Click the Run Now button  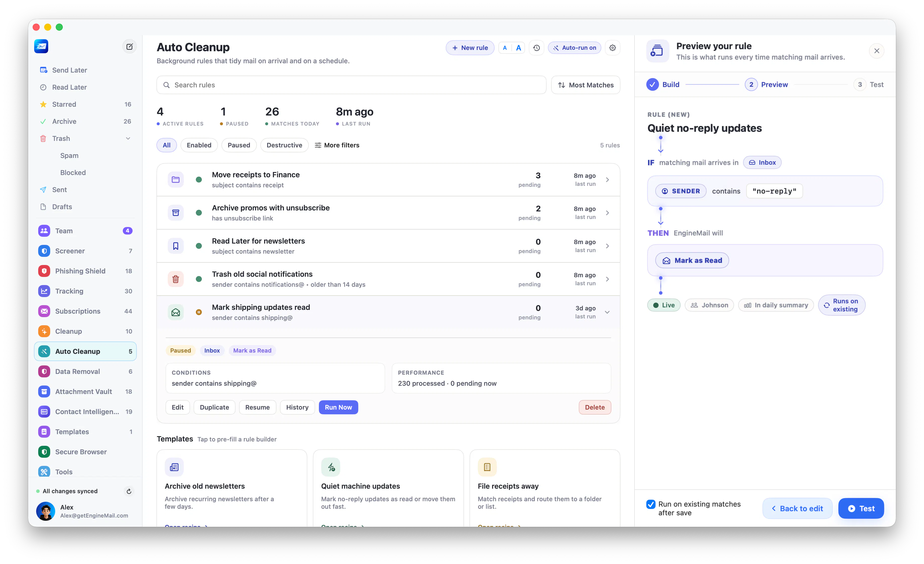[338, 408]
